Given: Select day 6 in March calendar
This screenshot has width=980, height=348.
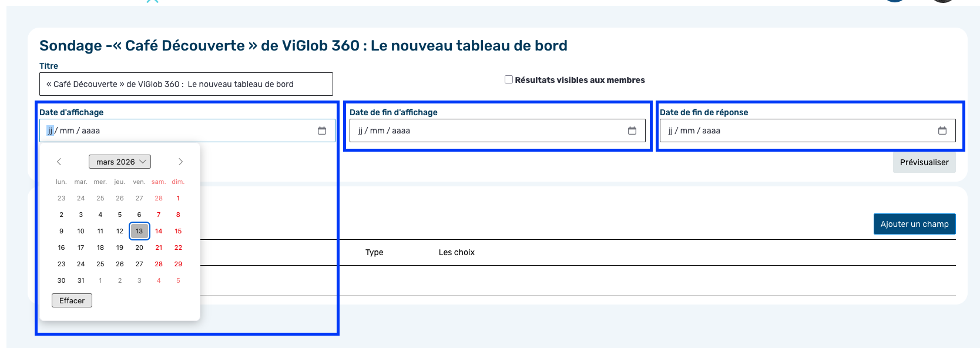Looking at the screenshot, I should 139,215.
